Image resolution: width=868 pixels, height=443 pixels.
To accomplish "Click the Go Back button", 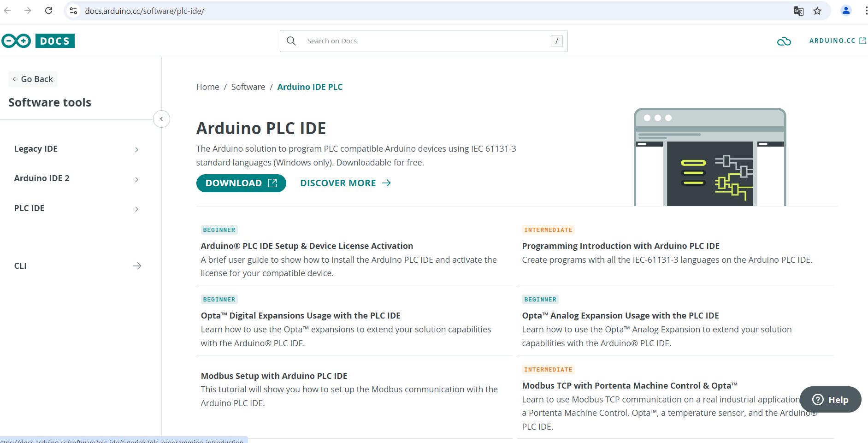I will click(x=33, y=79).
